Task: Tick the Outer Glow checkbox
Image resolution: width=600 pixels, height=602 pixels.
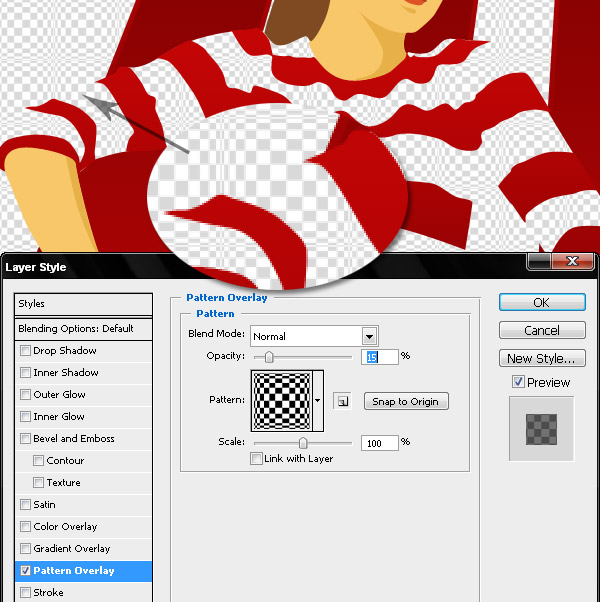Action: pyautogui.click(x=25, y=394)
